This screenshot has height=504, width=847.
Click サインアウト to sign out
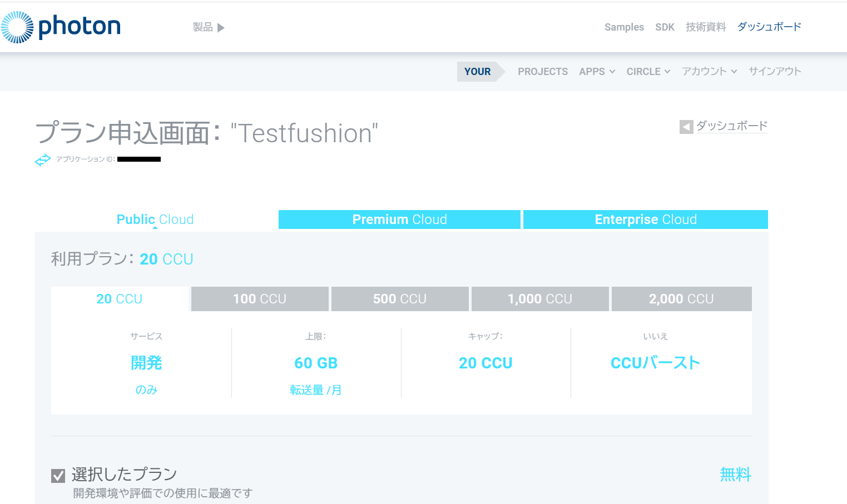pos(774,72)
